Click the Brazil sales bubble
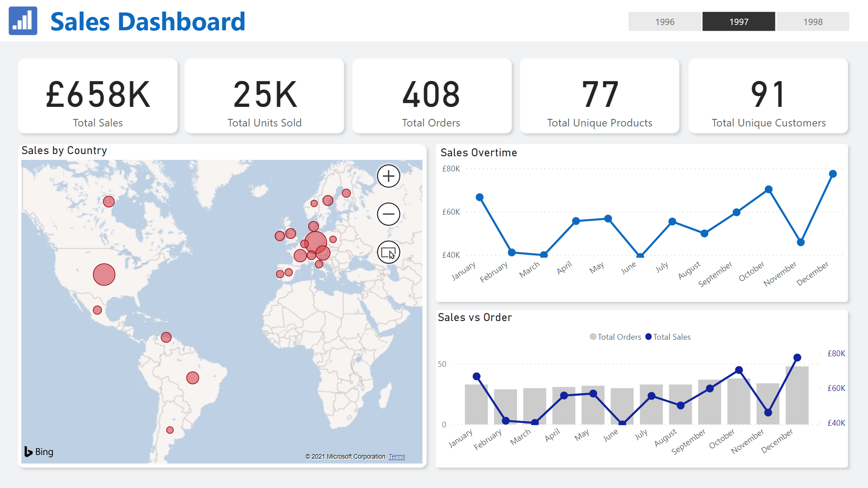Viewport: 868px width, 488px height. 193,378
